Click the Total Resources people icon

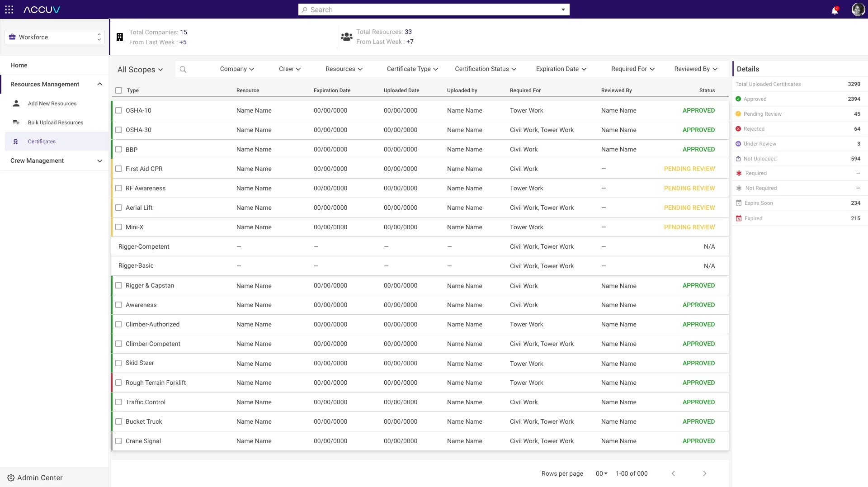click(x=347, y=37)
